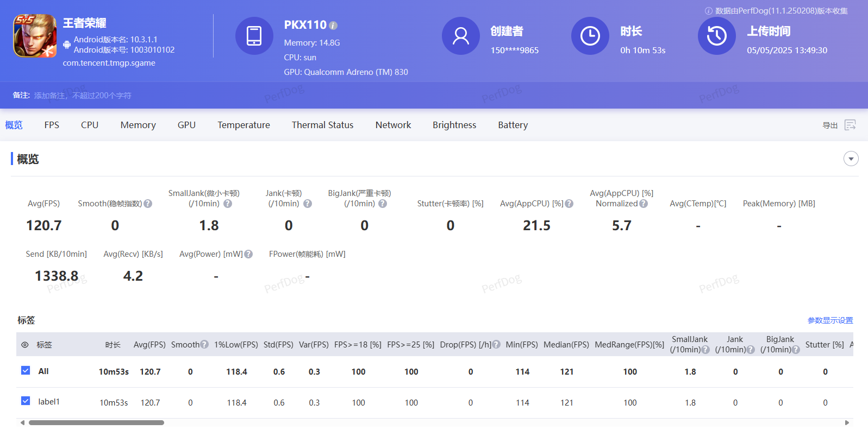Open help icon beside table Smooth column
Screen dimensions: 868x430
[x=204, y=344]
